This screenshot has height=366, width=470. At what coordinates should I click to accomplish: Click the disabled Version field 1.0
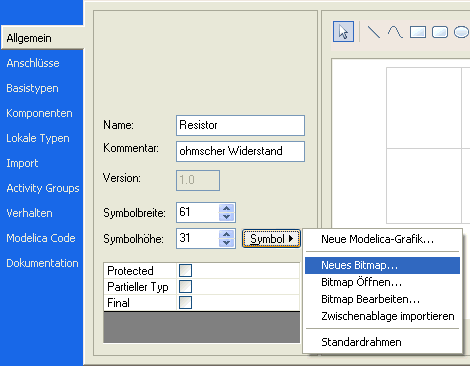click(198, 180)
